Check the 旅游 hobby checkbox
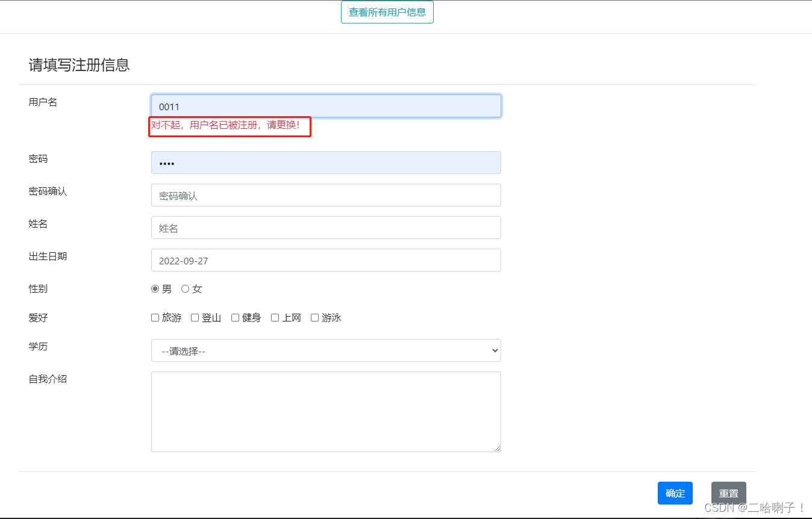This screenshot has height=519, width=812. pyautogui.click(x=155, y=317)
